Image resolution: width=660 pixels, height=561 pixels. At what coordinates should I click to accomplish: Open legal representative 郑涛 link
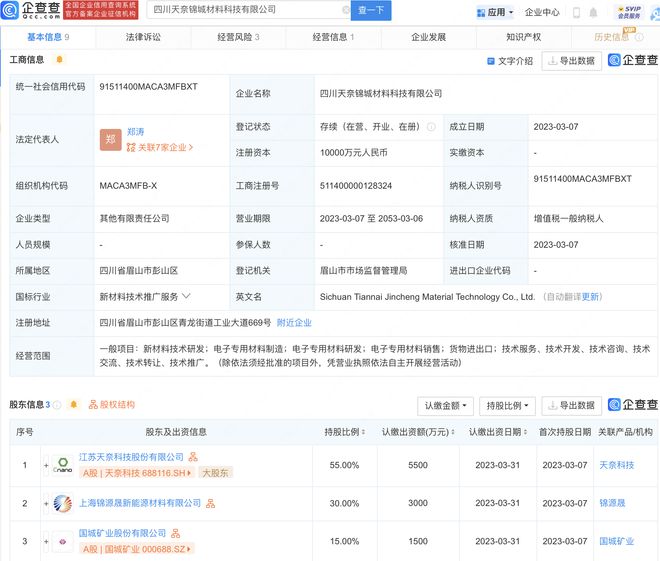click(x=136, y=132)
